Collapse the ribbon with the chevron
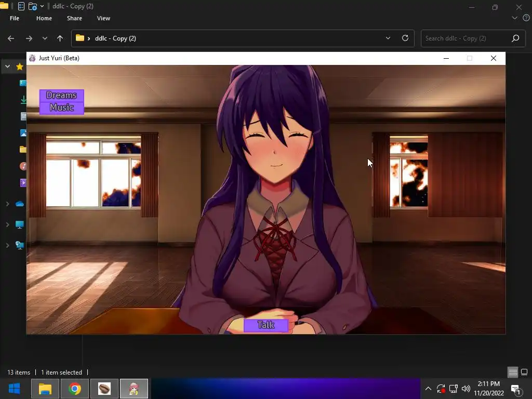 515,18
